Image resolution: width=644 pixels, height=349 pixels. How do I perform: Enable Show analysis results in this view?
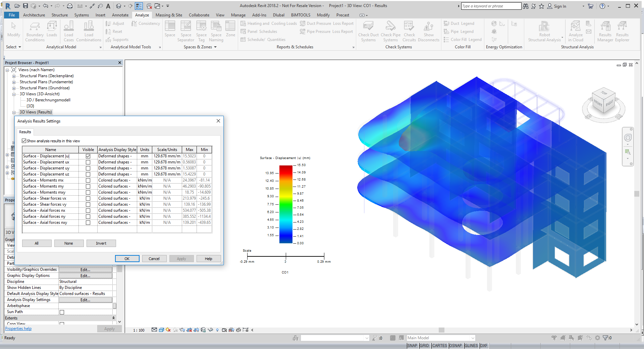click(x=24, y=141)
